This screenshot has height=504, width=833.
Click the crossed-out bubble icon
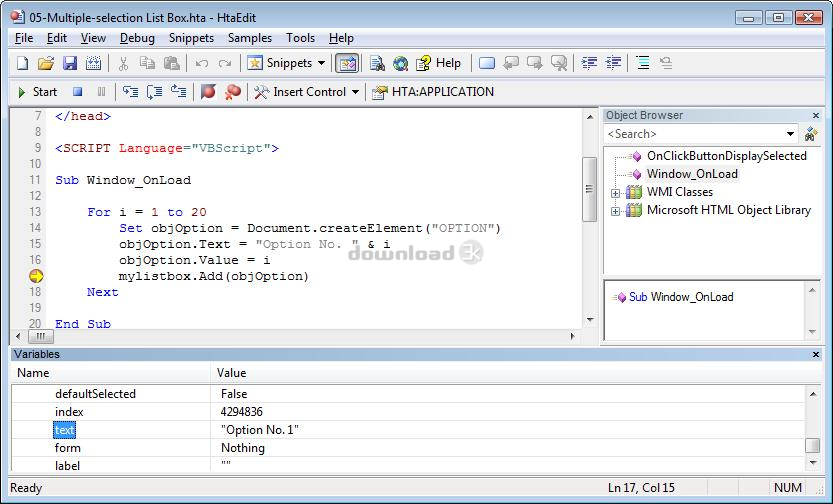(x=559, y=63)
